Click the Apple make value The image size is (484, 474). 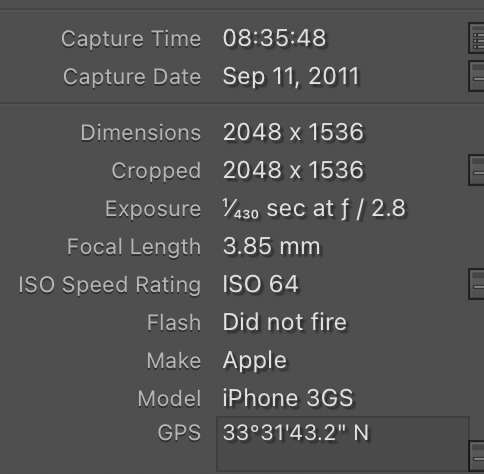(255, 361)
